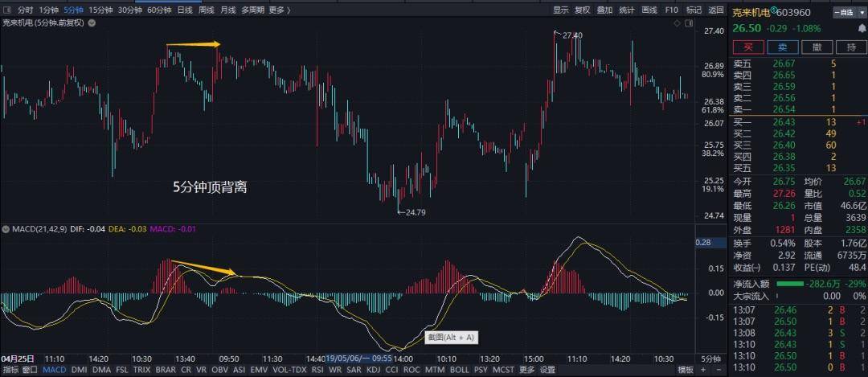This screenshot has height=377, width=868.
Task: Zoom out chart with the minus icon
Action: (x=718, y=370)
